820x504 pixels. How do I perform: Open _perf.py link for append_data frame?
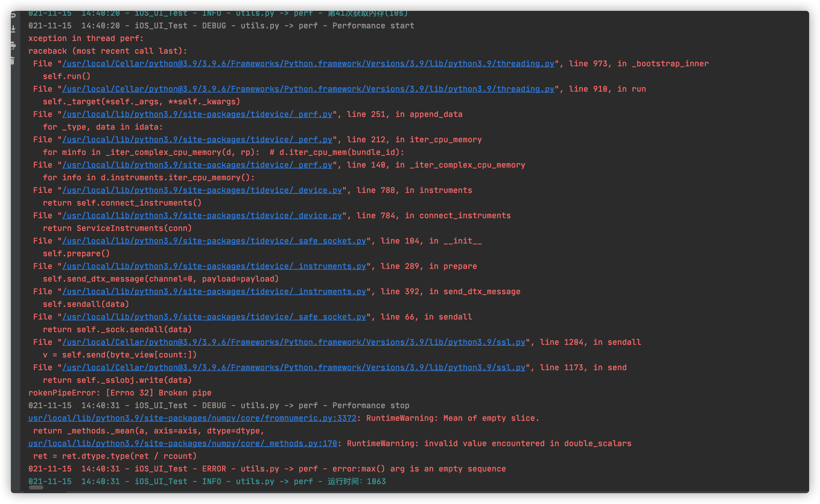click(x=197, y=114)
